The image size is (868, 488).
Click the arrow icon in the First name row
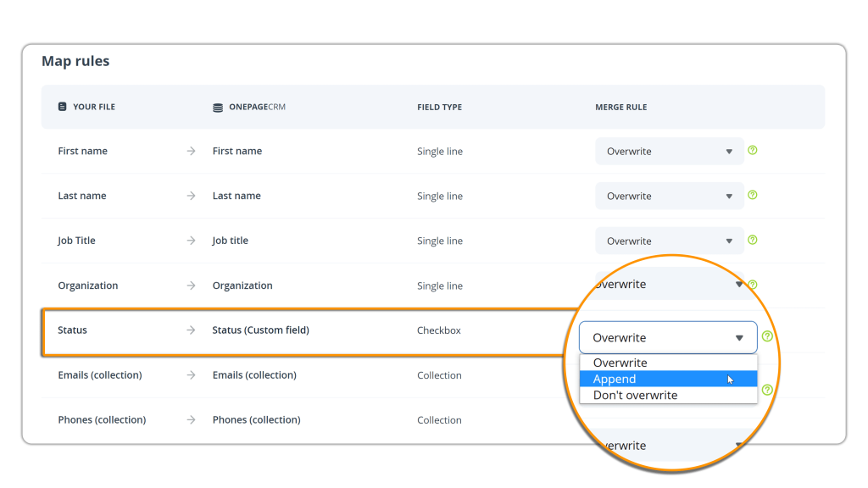[x=191, y=152]
